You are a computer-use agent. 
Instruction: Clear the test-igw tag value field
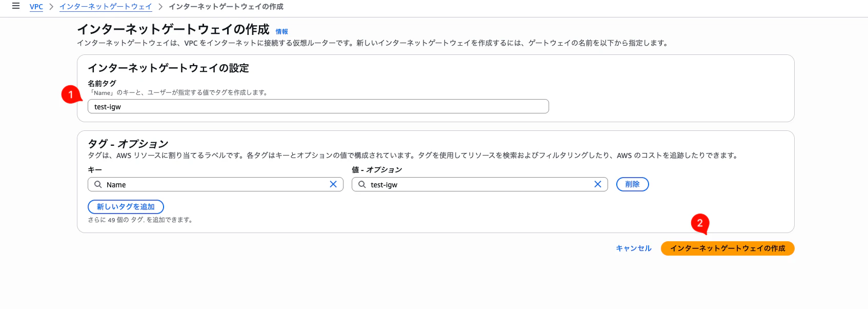click(x=598, y=184)
